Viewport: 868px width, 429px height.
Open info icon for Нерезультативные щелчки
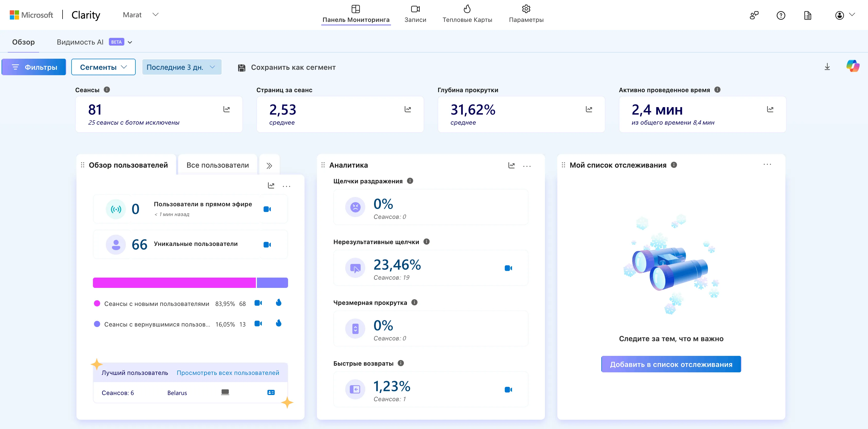[427, 242]
